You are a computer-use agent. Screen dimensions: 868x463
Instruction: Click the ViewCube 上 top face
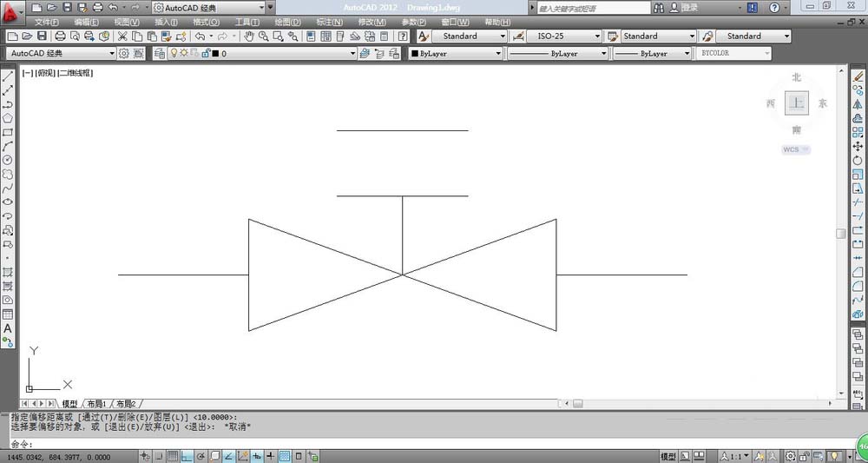(797, 103)
